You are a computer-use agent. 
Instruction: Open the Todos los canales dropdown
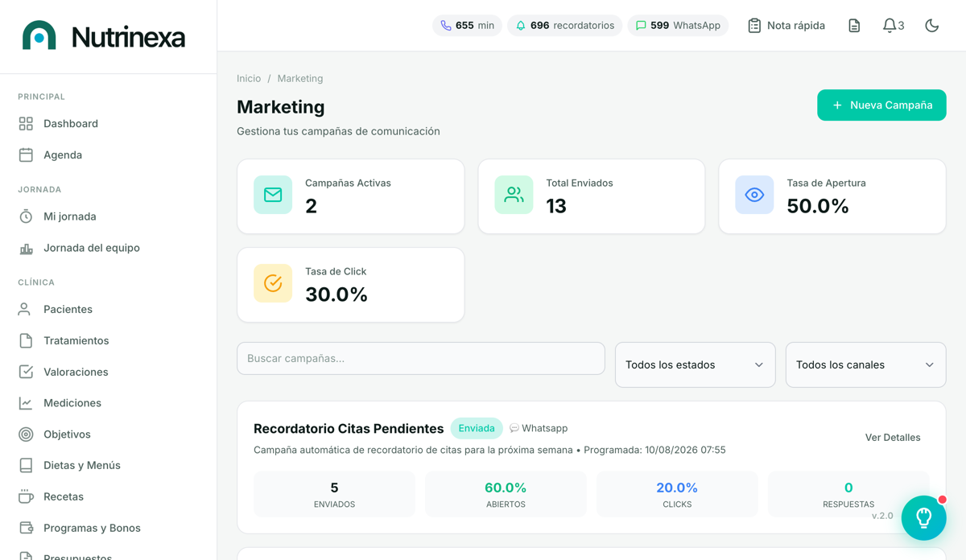[865, 364]
